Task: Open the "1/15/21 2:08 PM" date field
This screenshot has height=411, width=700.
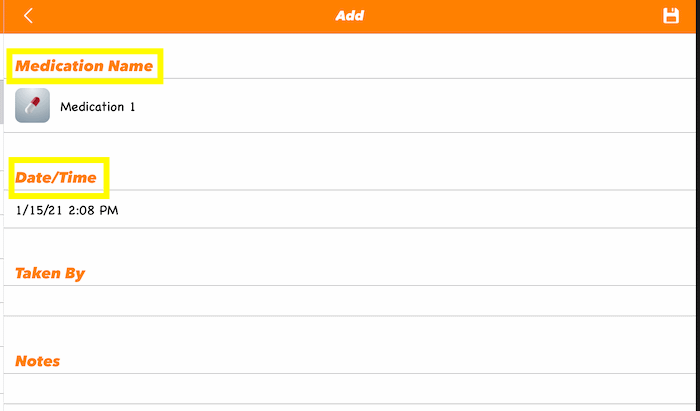Action: click(68, 210)
